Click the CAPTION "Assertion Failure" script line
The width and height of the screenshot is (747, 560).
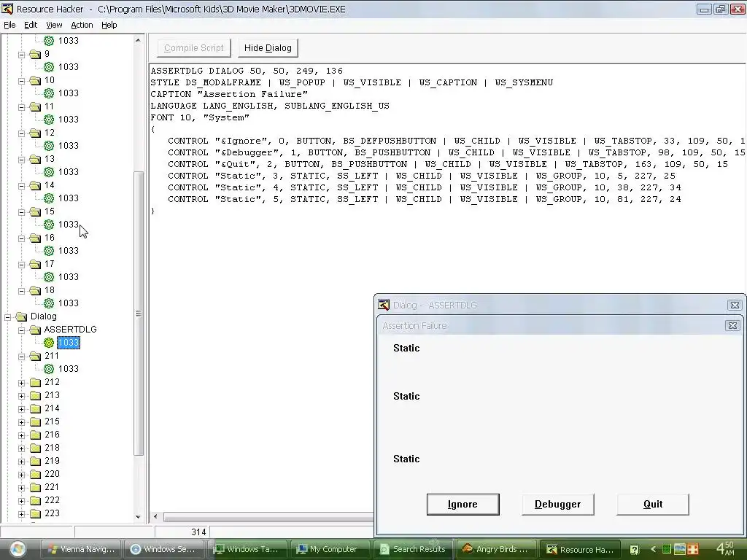[x=229, y=94]
